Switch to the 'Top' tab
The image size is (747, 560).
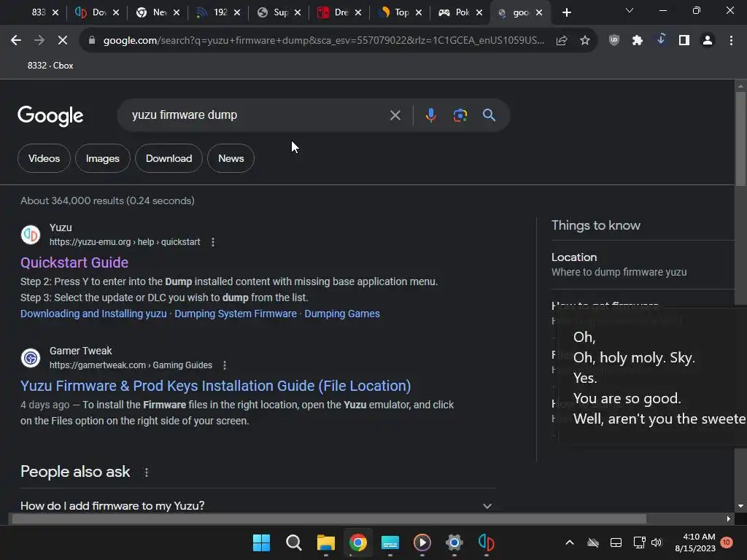point(402,12)
